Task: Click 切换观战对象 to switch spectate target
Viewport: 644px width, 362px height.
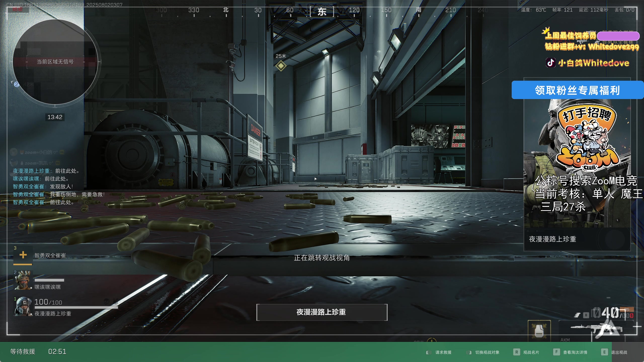Action: pyautogui.click(x=487, y=352)
